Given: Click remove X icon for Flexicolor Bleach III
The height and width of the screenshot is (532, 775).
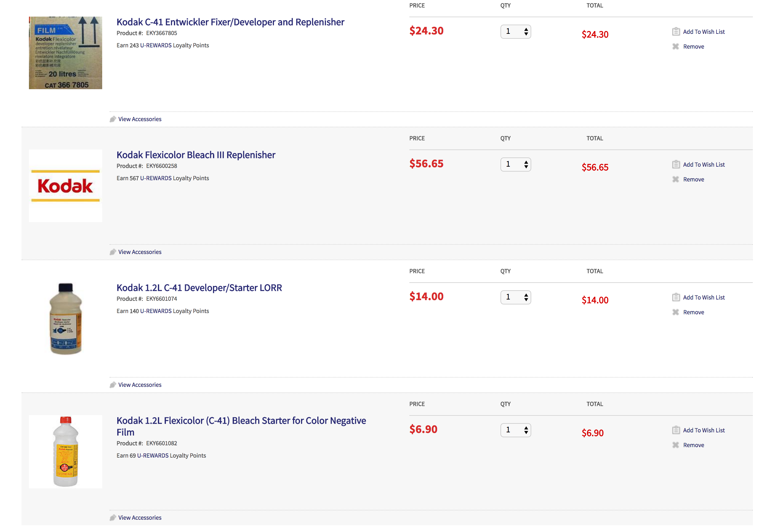Looking at the screenshot, I should click(x=675, y=179).
